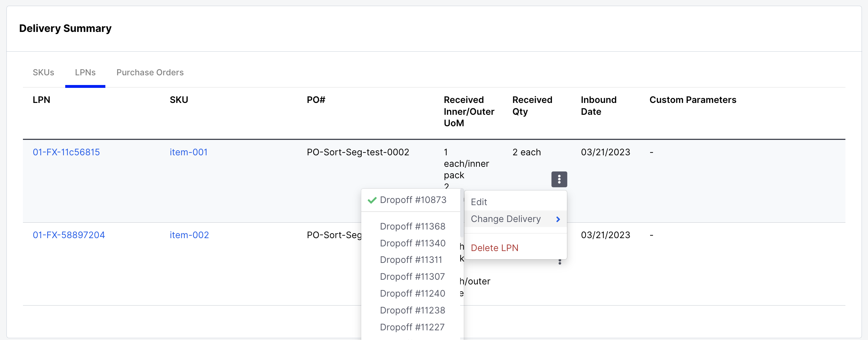Switch to the Purchase Orders tab
The width and height of the screenshot is (868, 340).
click(150, 72)
